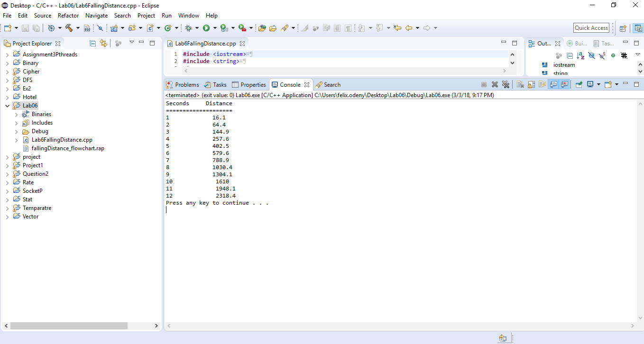Click the Open Perspective icon
Image resolution: width=644 pixels, height=344 pixels.
point(623,28)
